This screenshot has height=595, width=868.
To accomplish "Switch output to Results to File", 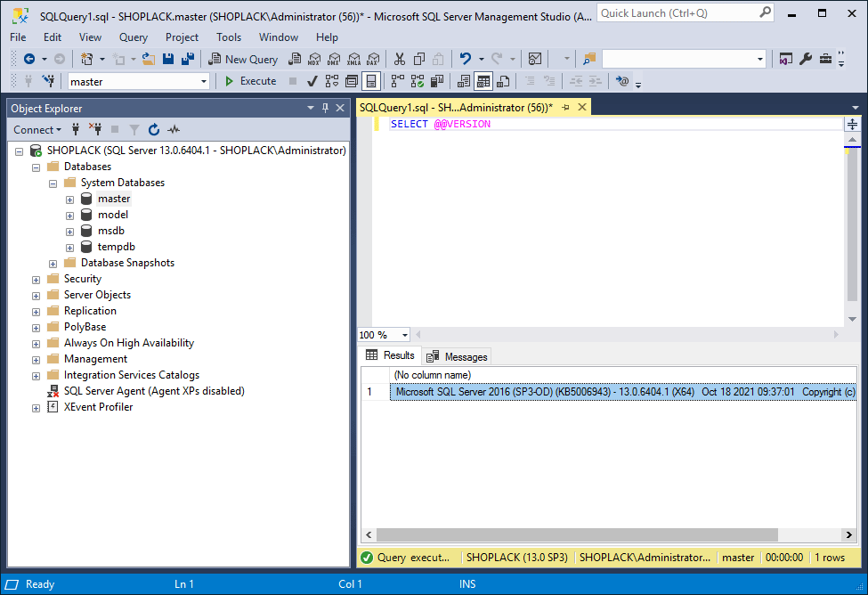I will 503,81.
